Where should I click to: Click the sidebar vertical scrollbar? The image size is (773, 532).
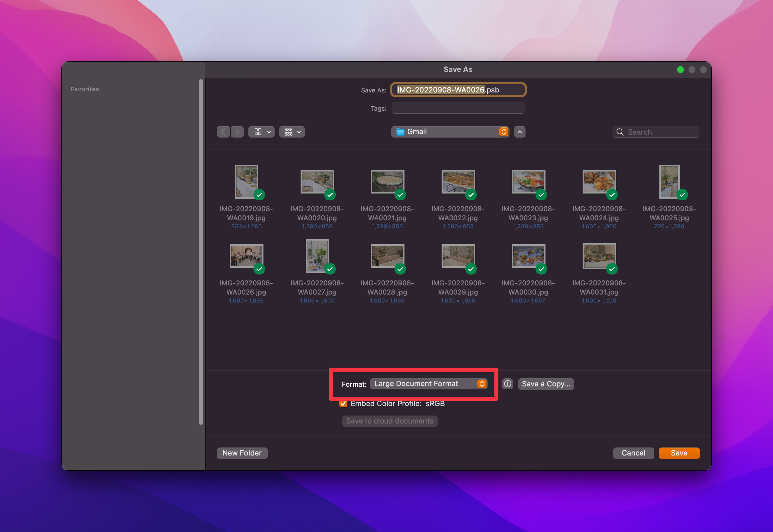pyautogui.click(x=201, y=252)
